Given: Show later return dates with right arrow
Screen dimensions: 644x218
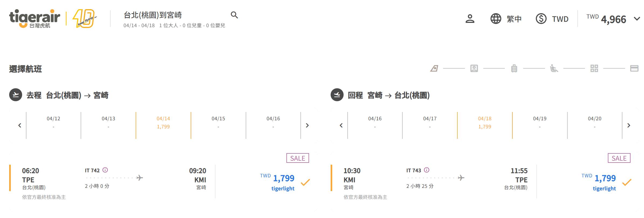Looking at the screenshot, I should click(629, 125).
